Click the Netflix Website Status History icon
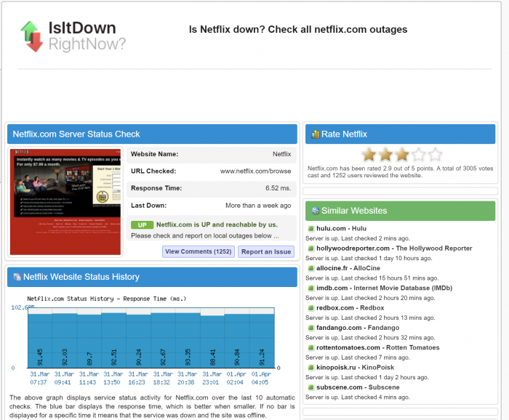This screenshot has height=420, width=509. [x=16, y=277]
